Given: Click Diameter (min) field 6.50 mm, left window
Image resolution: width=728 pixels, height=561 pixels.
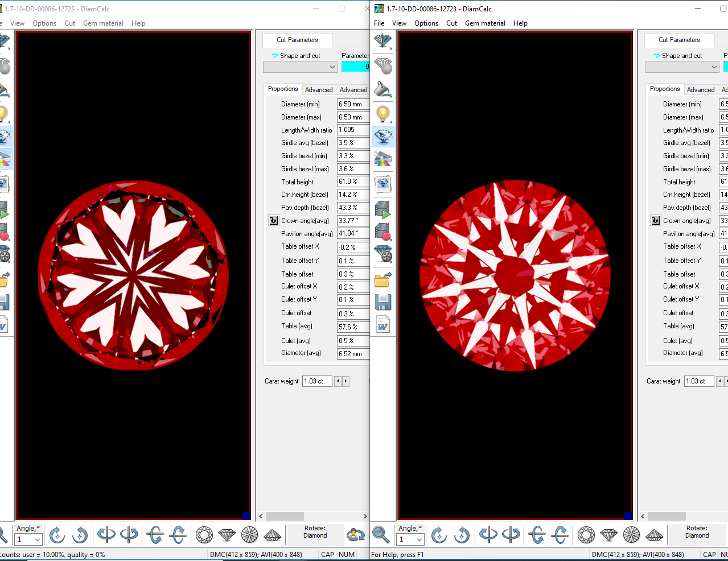Looking at the screenshot, I should (x=353, y=104).
